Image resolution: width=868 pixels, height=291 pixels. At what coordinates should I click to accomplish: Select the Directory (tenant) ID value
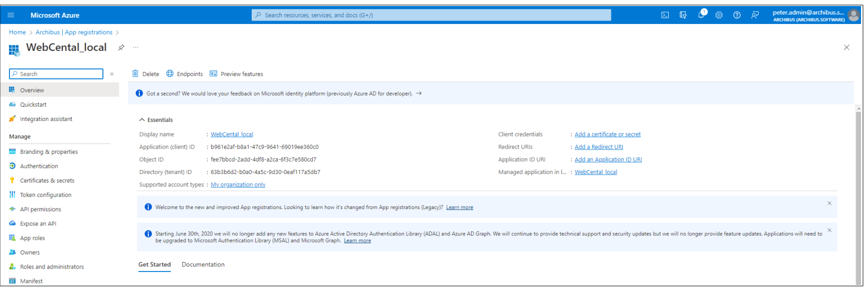[265, 172]
